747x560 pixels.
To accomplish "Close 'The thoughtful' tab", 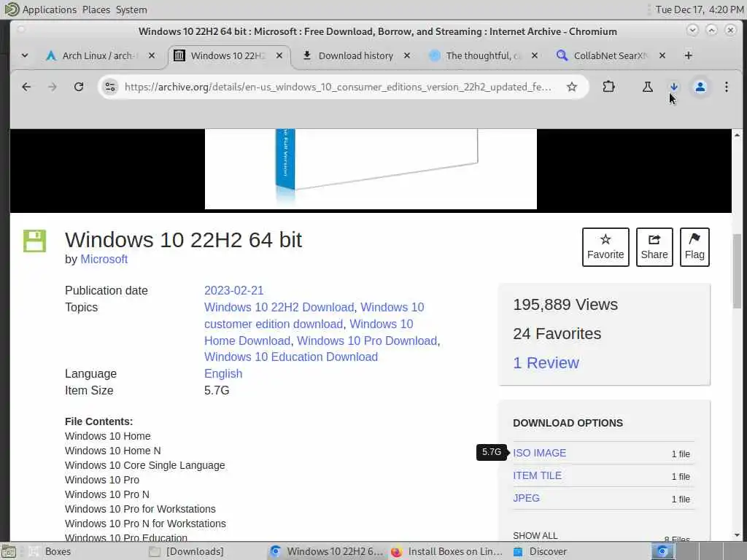I will click(x=535, y=55).
